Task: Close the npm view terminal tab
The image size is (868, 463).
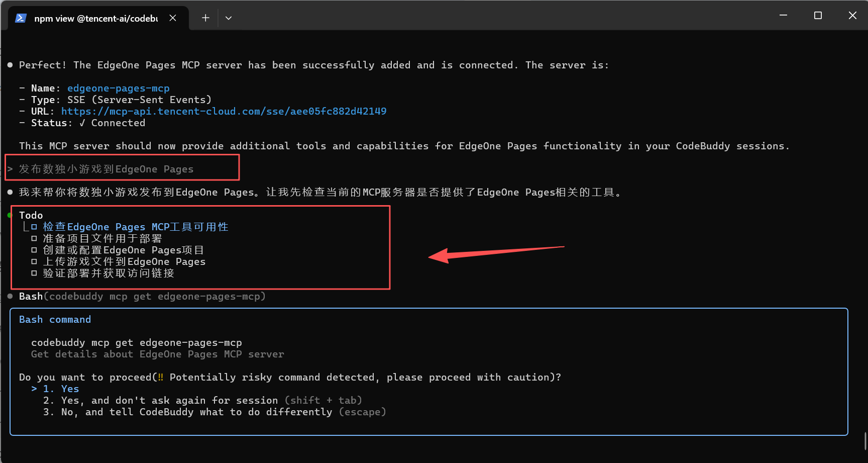Action: 172,18
